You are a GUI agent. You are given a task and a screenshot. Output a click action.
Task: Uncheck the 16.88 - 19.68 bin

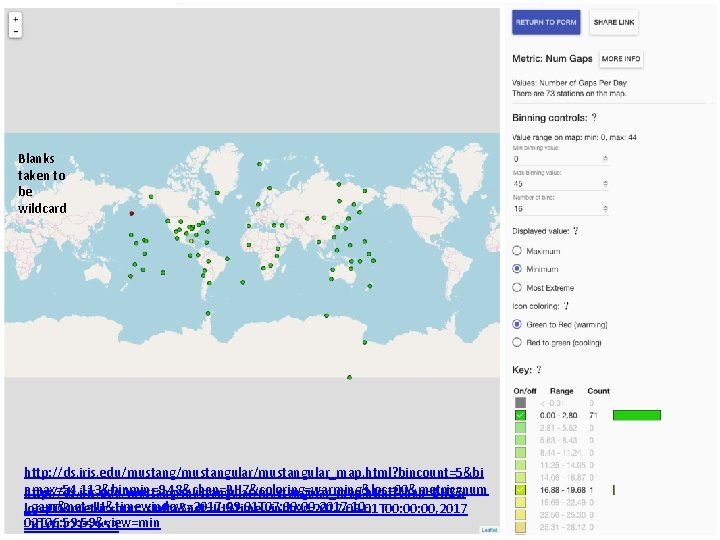click(520, 490)
